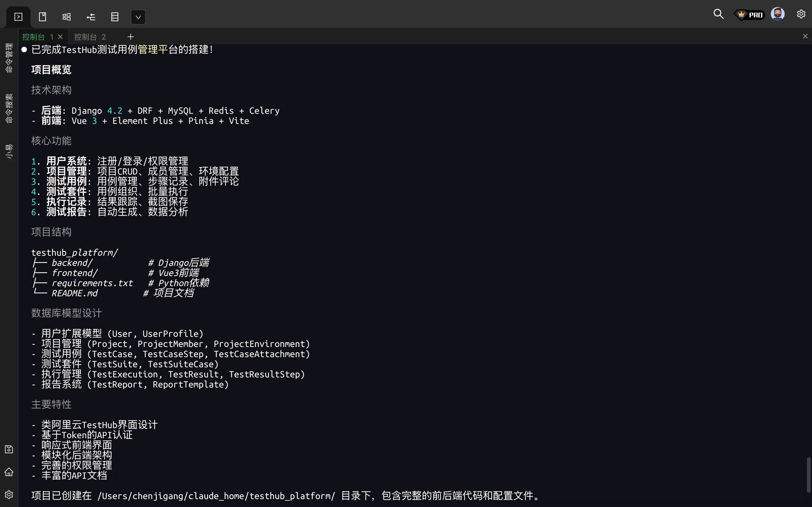812x507 pixels.
Task: Add a new console tab
Action: pos(131,36)
